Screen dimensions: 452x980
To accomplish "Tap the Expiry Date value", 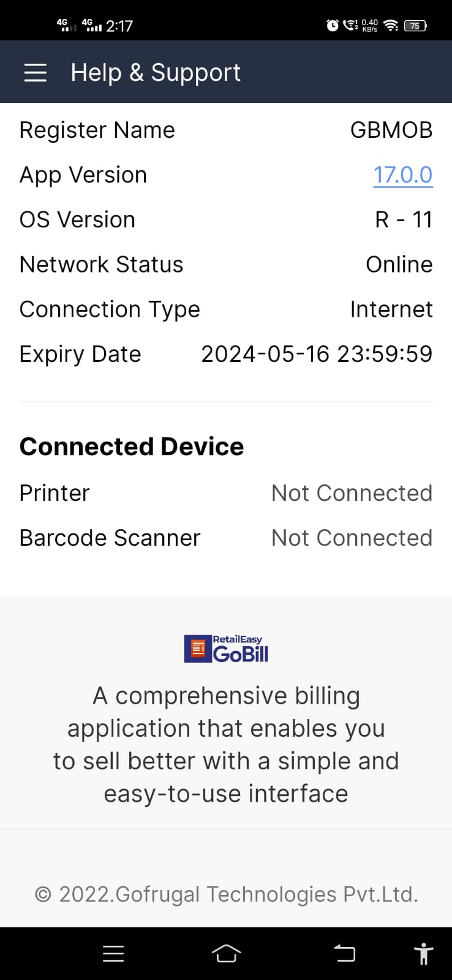I will click(317, 354).
